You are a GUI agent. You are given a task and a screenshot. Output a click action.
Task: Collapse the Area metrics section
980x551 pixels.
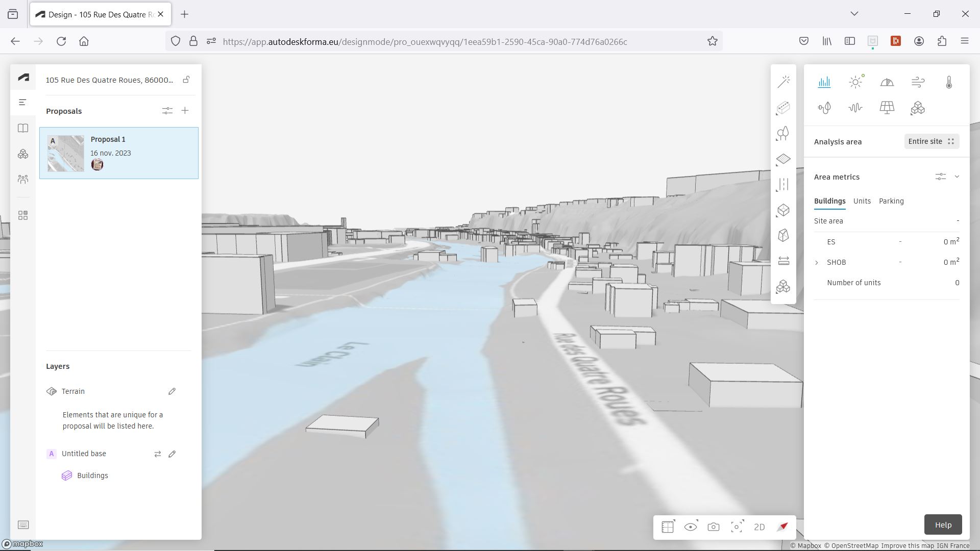(x=957, y=177)
